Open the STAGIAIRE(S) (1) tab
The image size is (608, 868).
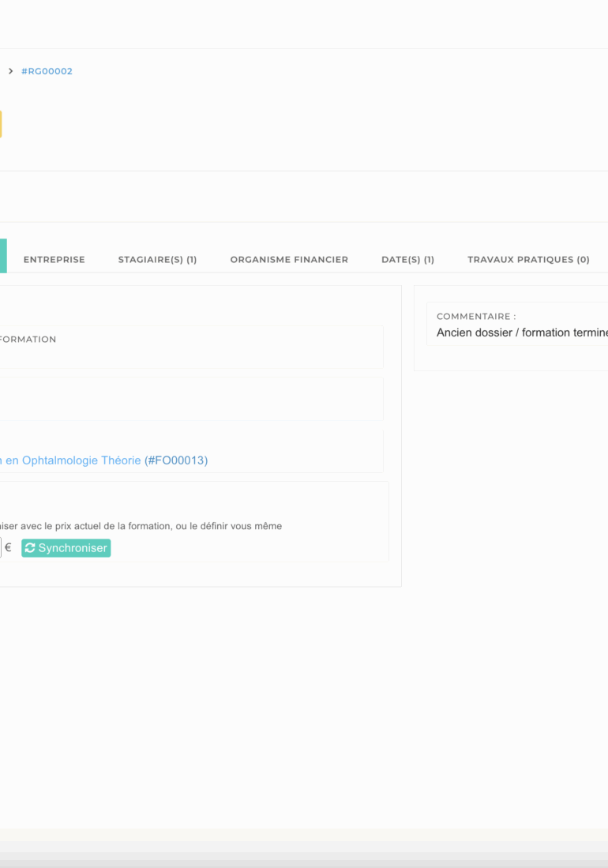[x=158, y=260]
